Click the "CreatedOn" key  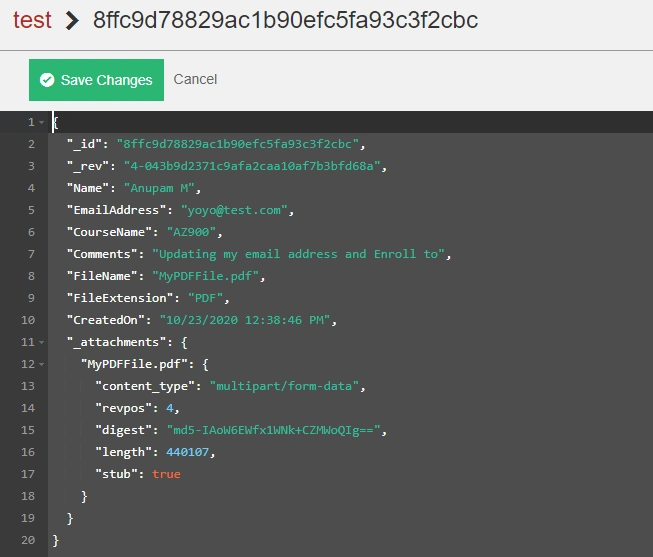[105, 320]
